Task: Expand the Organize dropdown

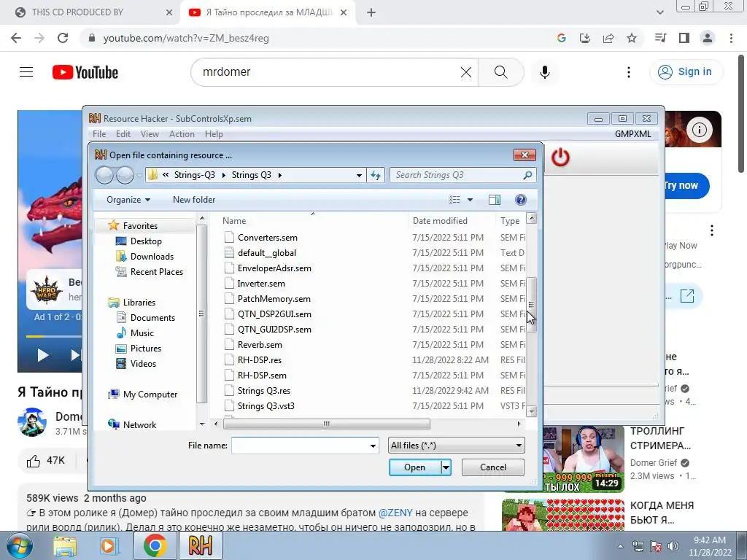Action: tap(128, 200)
